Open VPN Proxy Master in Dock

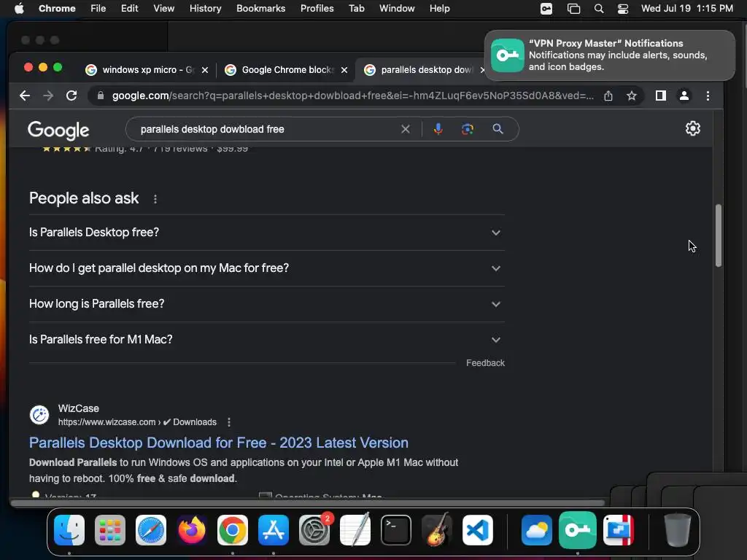(x=578, y=530)
